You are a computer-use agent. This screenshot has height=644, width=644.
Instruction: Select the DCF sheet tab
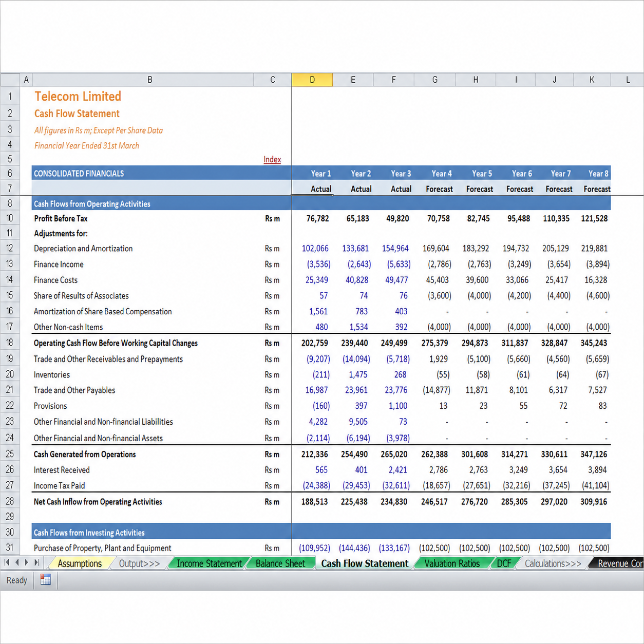tap(504, 563)
